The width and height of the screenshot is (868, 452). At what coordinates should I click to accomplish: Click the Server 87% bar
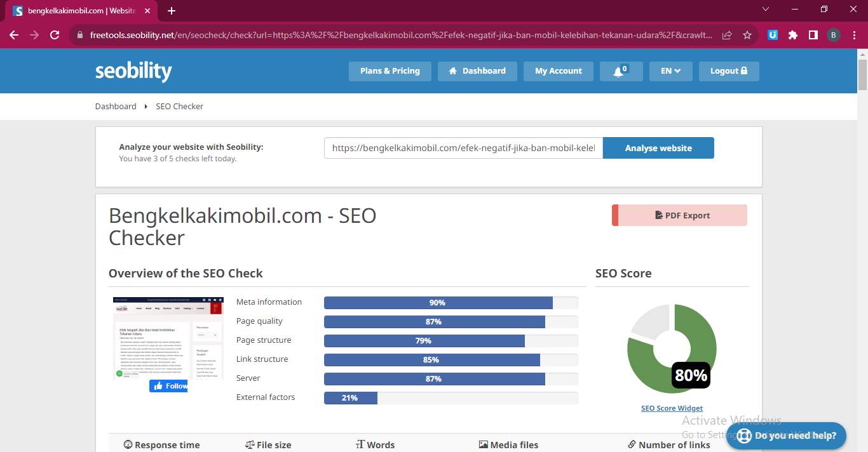pos(451,379)
